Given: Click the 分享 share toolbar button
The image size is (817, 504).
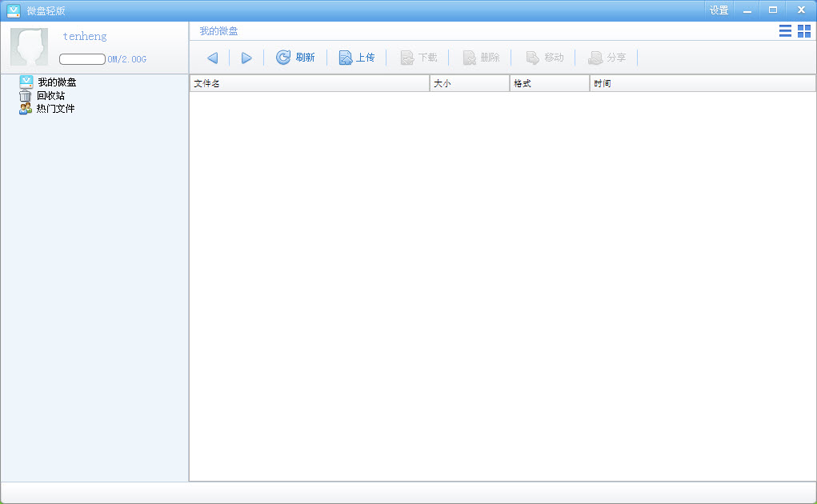Looking at the screenshot, I should click(x=607, y=58).
